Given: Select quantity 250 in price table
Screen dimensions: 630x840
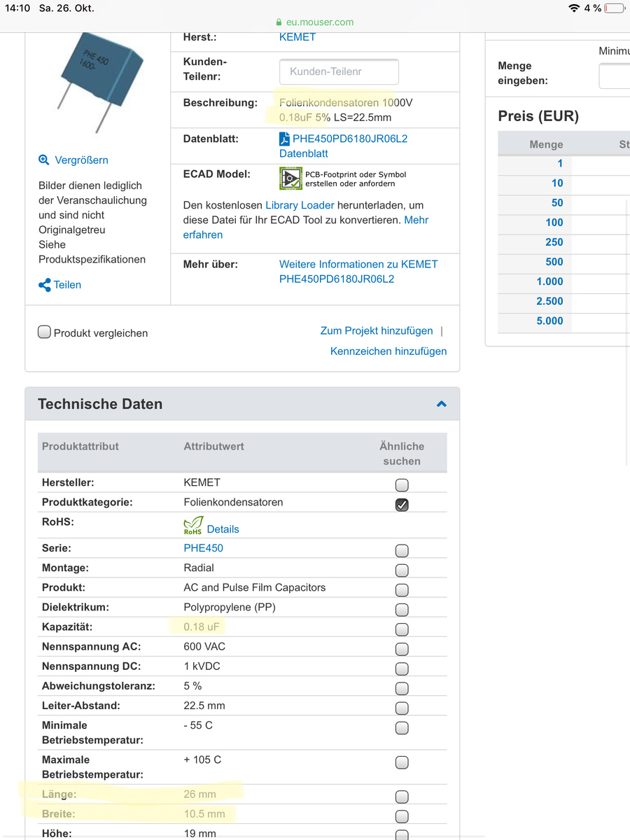Looking at the screenshot, I should 554,241.
